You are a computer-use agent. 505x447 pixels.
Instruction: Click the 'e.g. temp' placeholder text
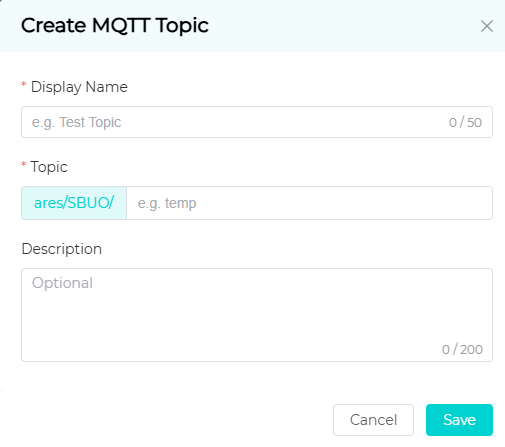pos(167,203)
